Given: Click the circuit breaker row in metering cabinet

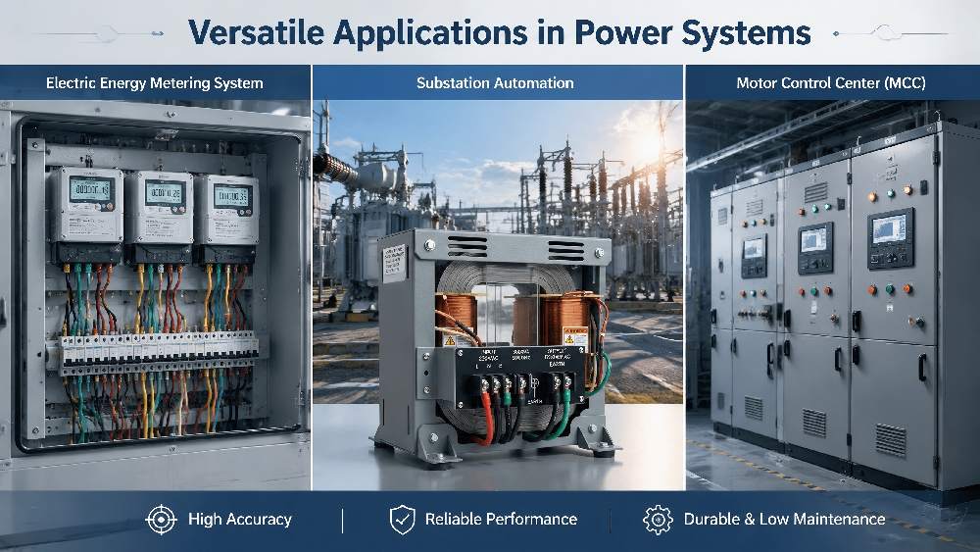Looking at the screenshot, I should (x=158, y=353).
